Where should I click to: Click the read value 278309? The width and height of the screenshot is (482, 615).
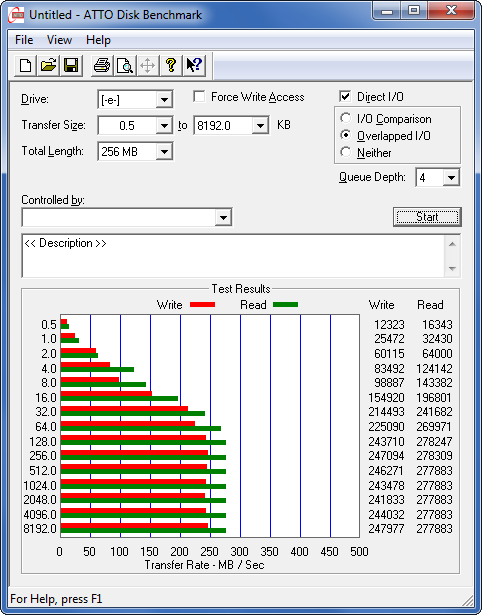pos(434,456)
